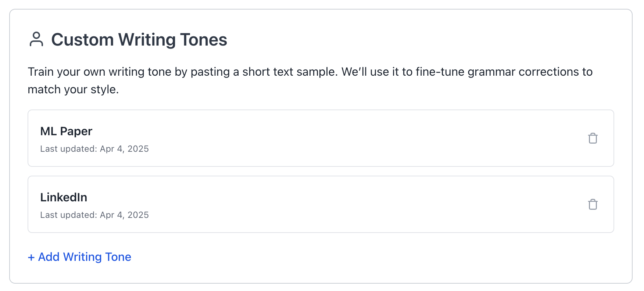
Task: Click the person icon beside Custom Writing Tones
Action: [x=36, y=39]
